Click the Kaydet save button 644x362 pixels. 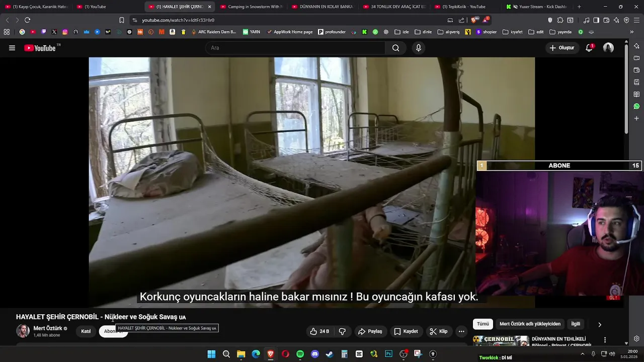point(406,331)
